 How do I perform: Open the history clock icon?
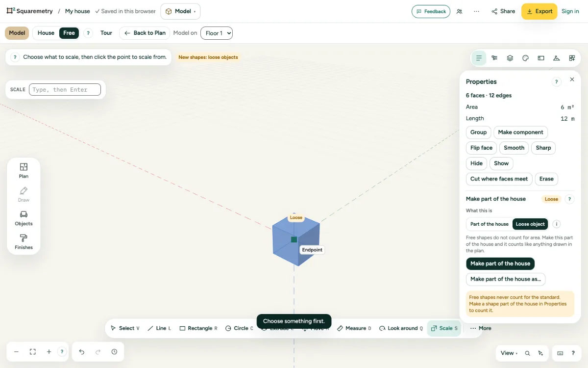tap(114, 352)
